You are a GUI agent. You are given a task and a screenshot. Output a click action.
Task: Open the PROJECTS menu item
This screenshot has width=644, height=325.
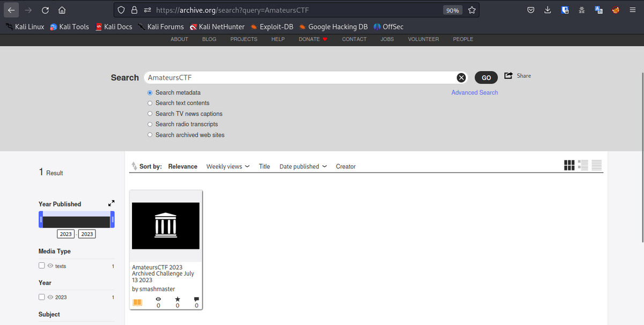click(244, 39)
